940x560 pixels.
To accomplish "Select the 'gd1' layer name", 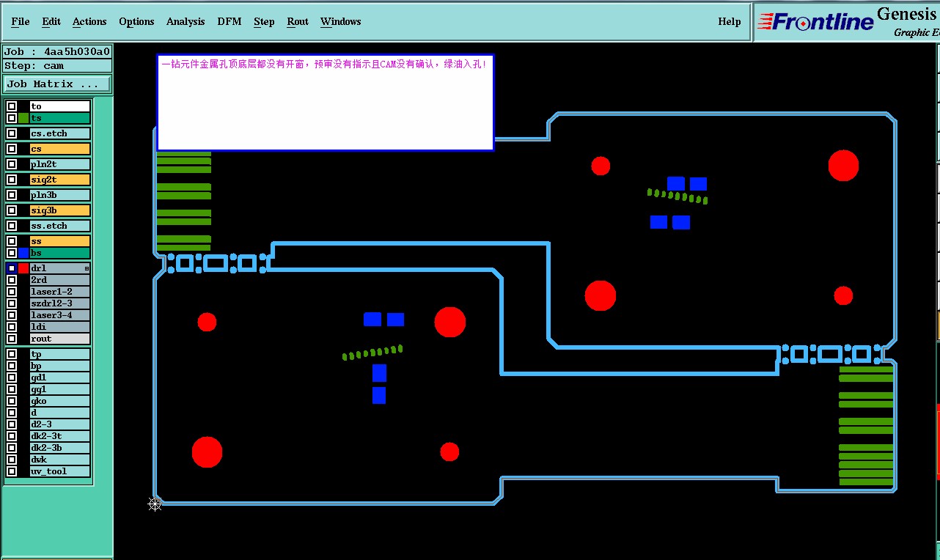I will click(60, 377).
